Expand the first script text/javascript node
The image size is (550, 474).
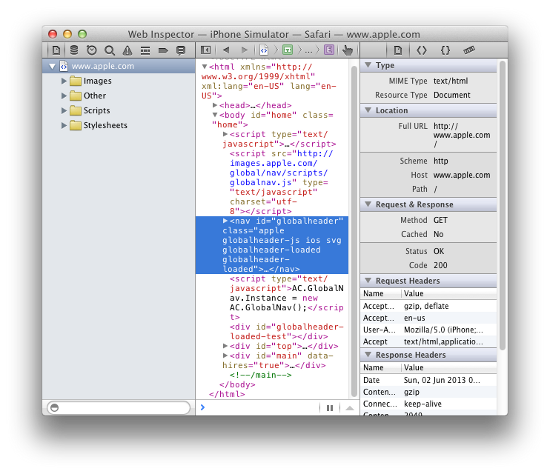[x=225, y=134]
